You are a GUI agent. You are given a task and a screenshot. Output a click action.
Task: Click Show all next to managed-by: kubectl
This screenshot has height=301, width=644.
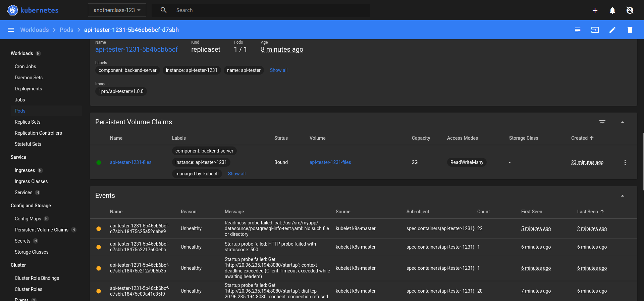pyautogui.click(x=237, y=174)
